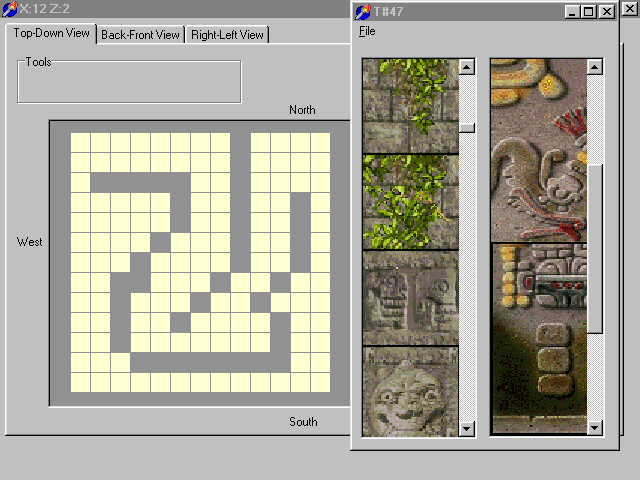
Task: Click the right texture list scrollbar thumb
Action: coord(595,249)
